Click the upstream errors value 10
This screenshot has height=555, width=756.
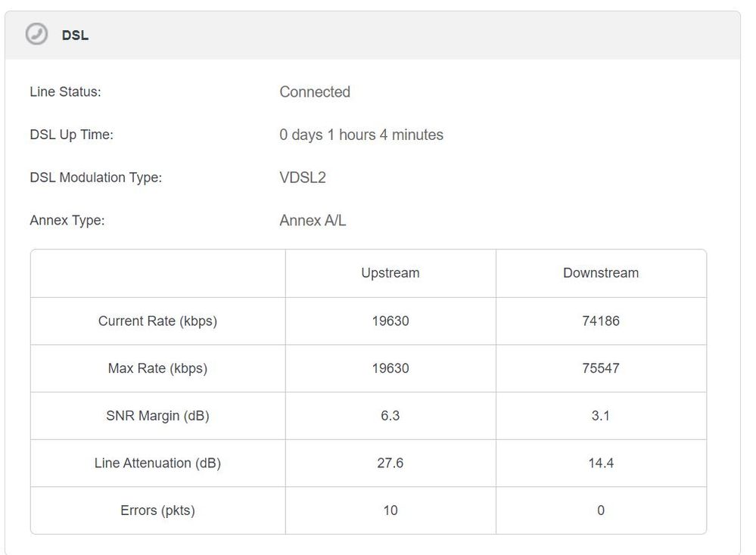click(390, 511)
